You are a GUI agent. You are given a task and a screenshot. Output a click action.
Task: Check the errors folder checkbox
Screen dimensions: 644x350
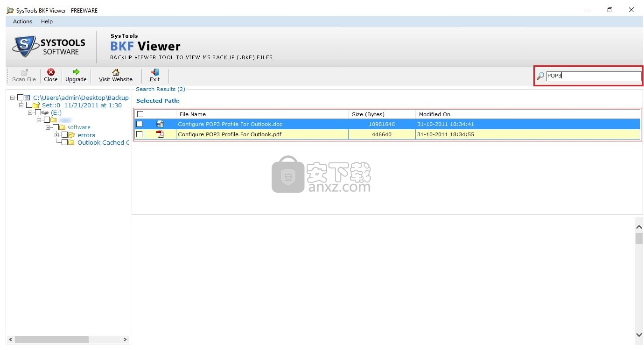coord(64,135)
